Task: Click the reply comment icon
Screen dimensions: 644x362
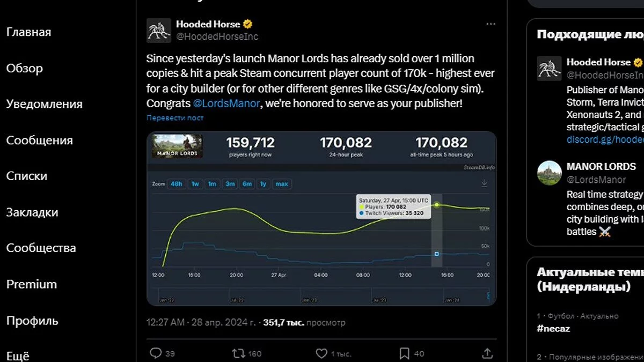Action: (156, 353)
